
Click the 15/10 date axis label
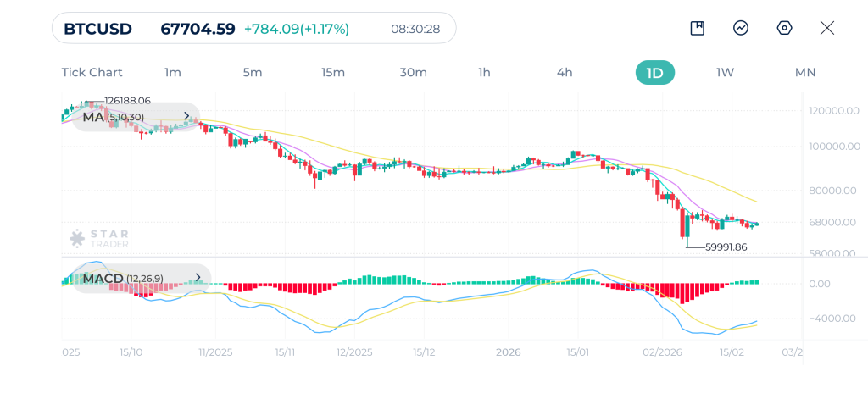[x=131, y=352]
